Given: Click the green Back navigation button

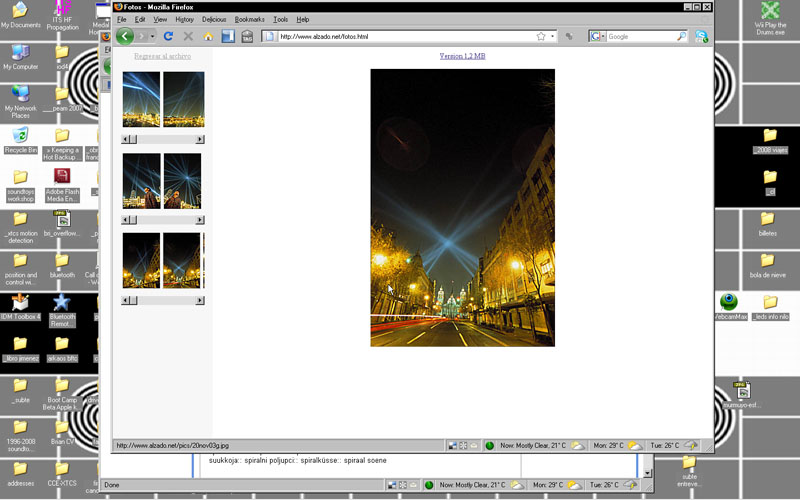Looking at the screenshot, I should [x=124, y=37].
